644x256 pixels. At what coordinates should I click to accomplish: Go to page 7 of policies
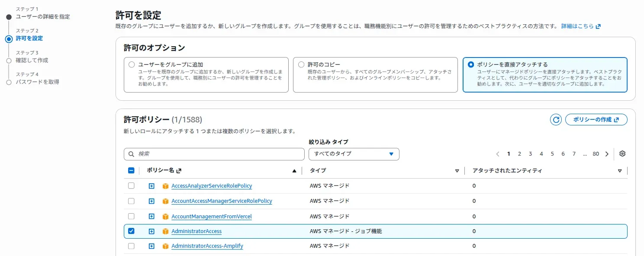[x=574, y=154]
